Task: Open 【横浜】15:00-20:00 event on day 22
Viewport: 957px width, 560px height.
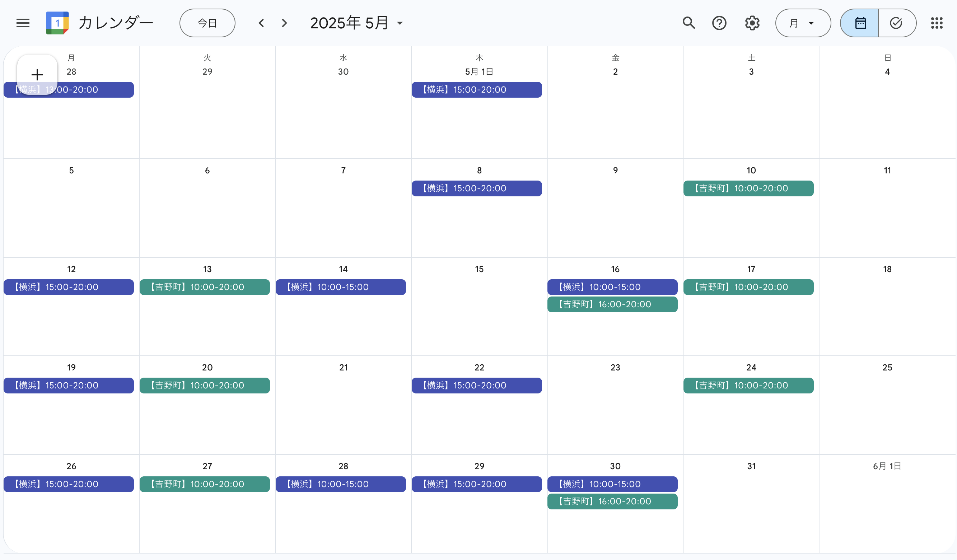Action: pyautogui.click(x=477, y=385)
